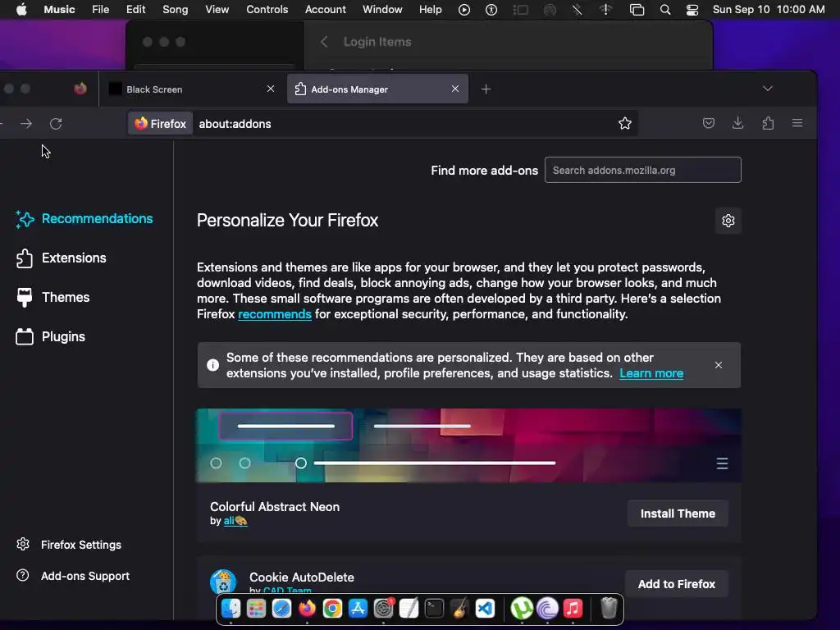Click the Colorful Abstract Neon theme preview
This screenshot has height=630, width=840.
coord(468,445)
